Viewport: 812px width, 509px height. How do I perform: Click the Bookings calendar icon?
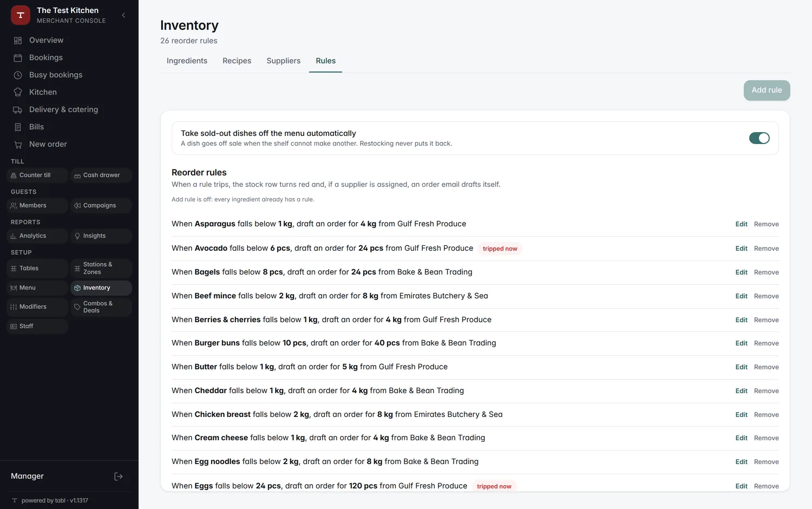coord(18,58)
